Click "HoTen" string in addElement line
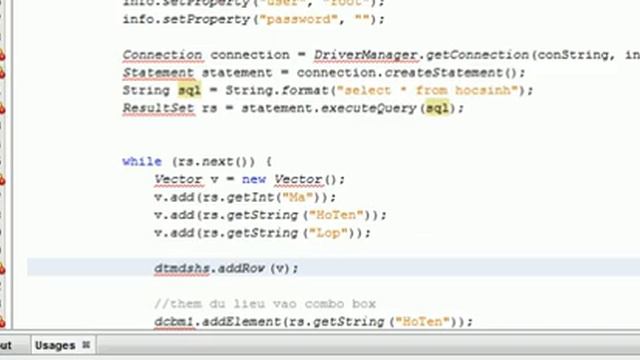 422,322
